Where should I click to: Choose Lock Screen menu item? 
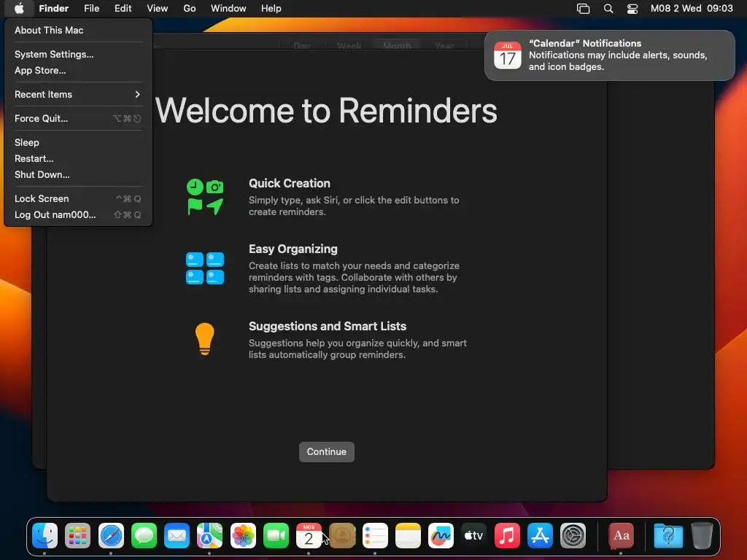(x=78, y=198)
